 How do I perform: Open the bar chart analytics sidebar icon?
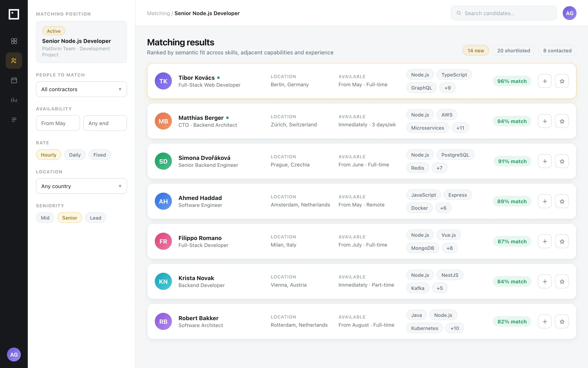(x=14, y=100)
